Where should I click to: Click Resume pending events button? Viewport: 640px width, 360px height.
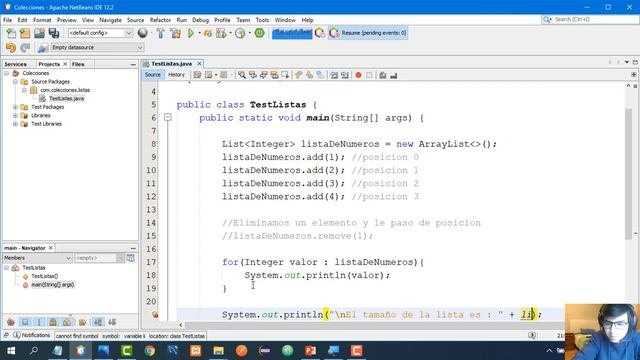click(369, 33)
